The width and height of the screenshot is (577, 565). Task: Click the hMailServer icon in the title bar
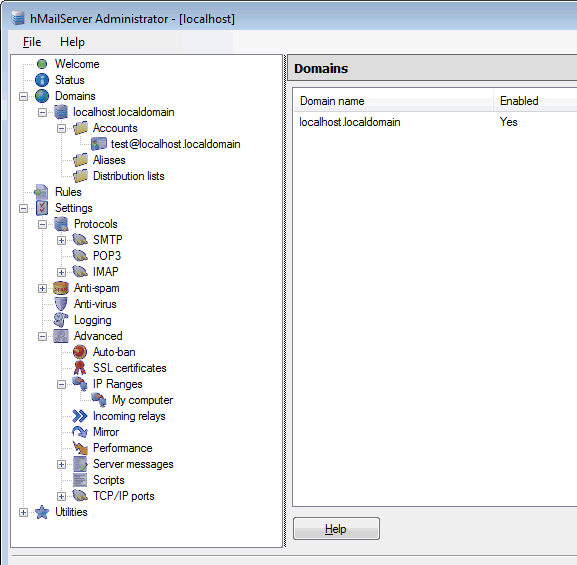coord(18,18)
